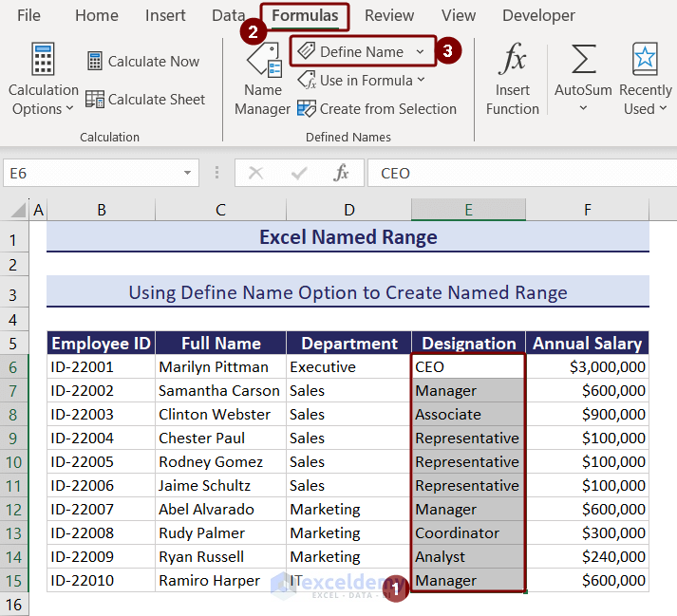Switch to the Insert tab
Viewport: 677px width, 616px height.
[165, 15]
